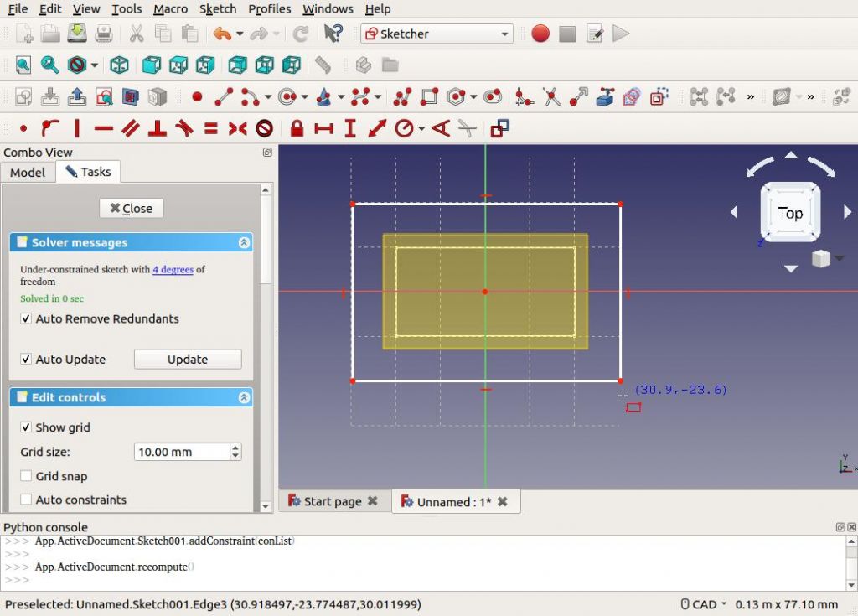Click fit all view icon
Viewport: 858px width, 616px height.
(x=23, y=65)
